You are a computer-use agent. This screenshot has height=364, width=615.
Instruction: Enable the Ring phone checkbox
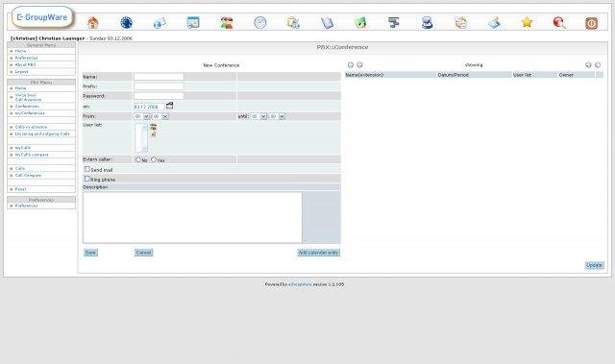pyautogui.click(x=87, y=179)
